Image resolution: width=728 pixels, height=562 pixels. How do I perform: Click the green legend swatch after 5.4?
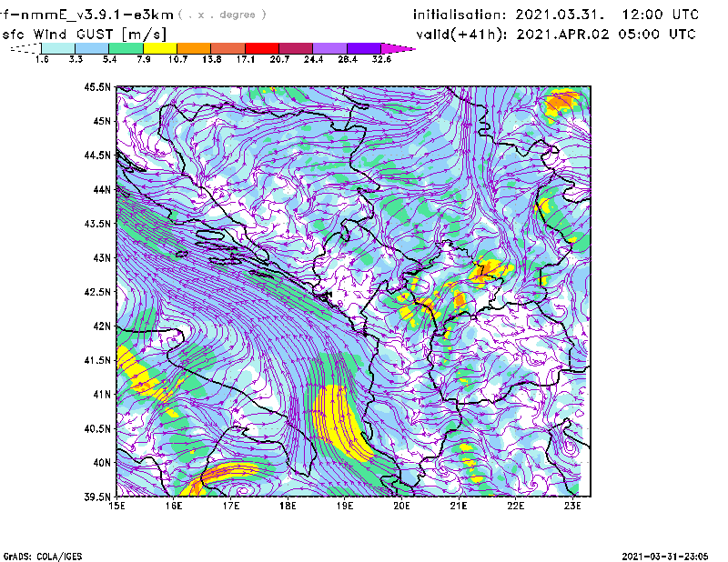click(126, 48)
